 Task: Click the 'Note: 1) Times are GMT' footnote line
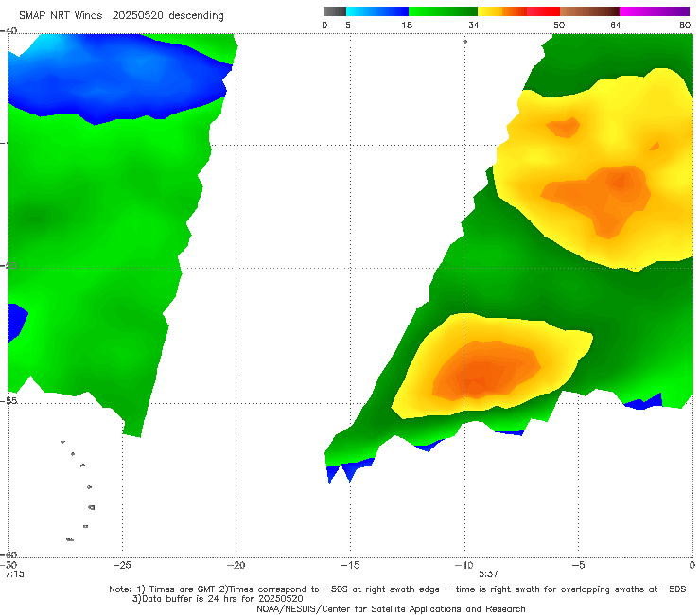click(397, 589)
